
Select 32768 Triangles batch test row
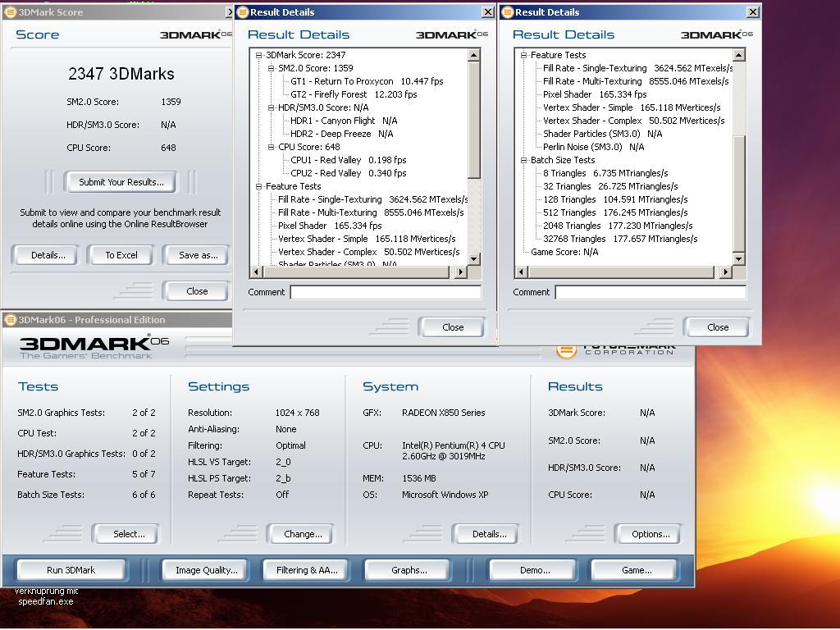click(x=620, y=239)
